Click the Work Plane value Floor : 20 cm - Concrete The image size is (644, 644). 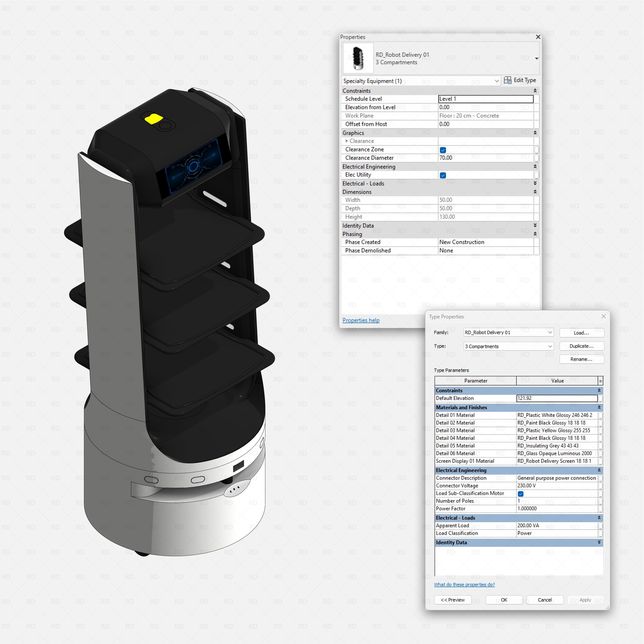pyautogui.click(x=486, y=116)
